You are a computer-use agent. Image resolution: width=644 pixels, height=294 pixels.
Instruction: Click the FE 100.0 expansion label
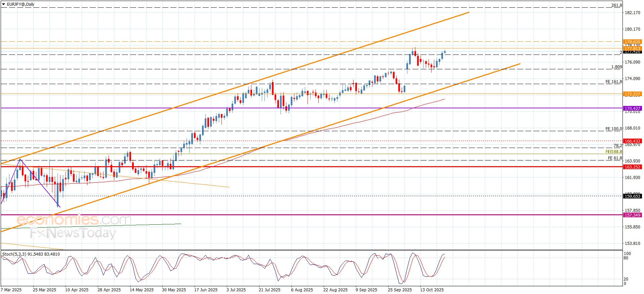tap(614, 129)
